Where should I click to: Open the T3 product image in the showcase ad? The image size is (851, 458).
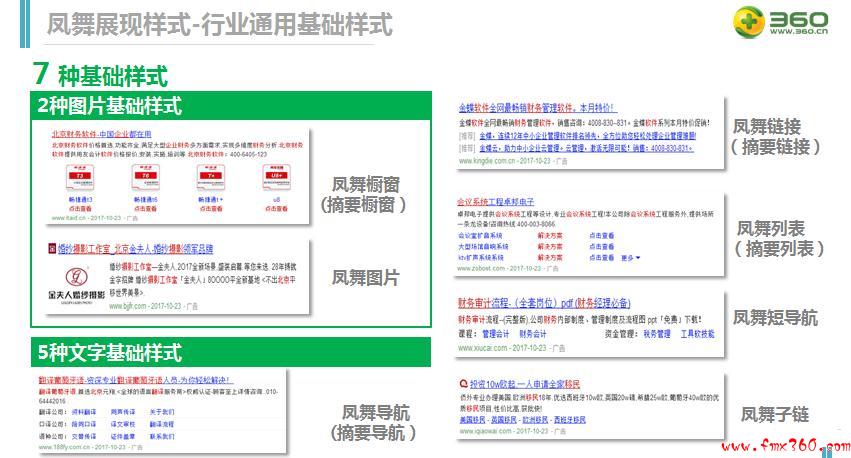pyautogui.click(x=80, y=177)
